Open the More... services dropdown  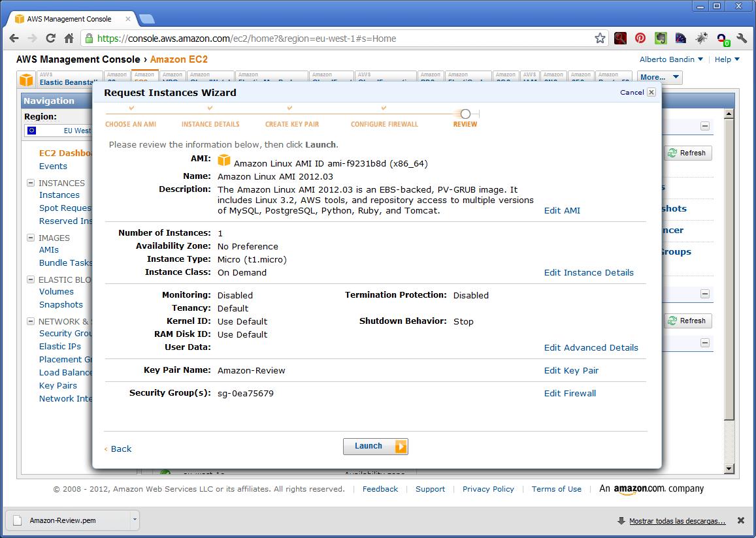(659, 77)
